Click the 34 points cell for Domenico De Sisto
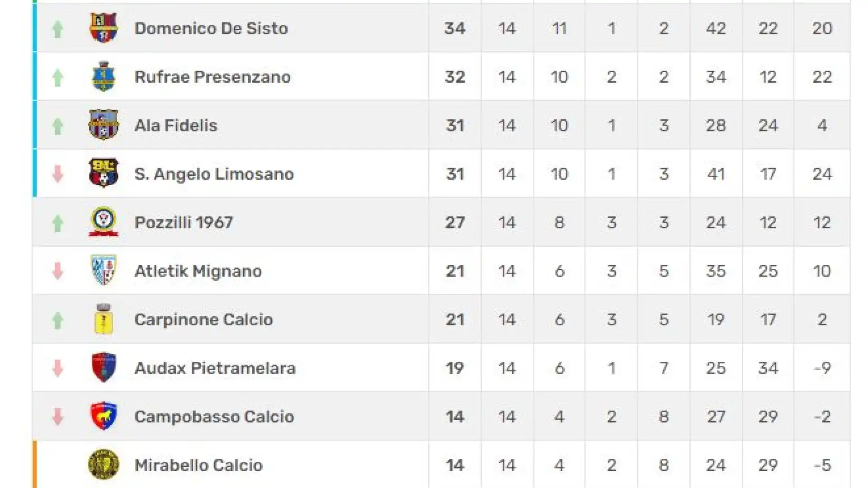Image resolution: width=868 pixels, height=488 pixels. point(455,28)
